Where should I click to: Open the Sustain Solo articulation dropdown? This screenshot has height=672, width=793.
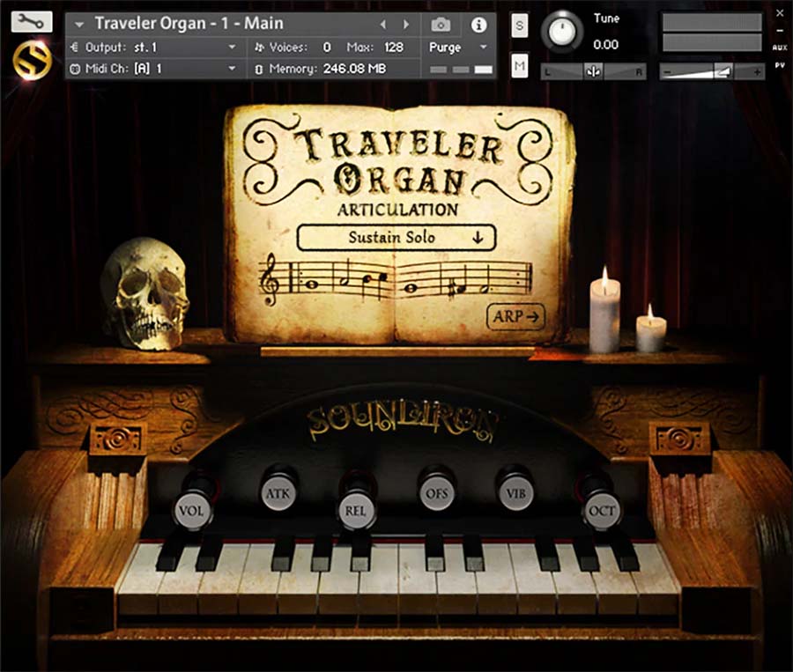pyautogui.click(x=396, y=238)
